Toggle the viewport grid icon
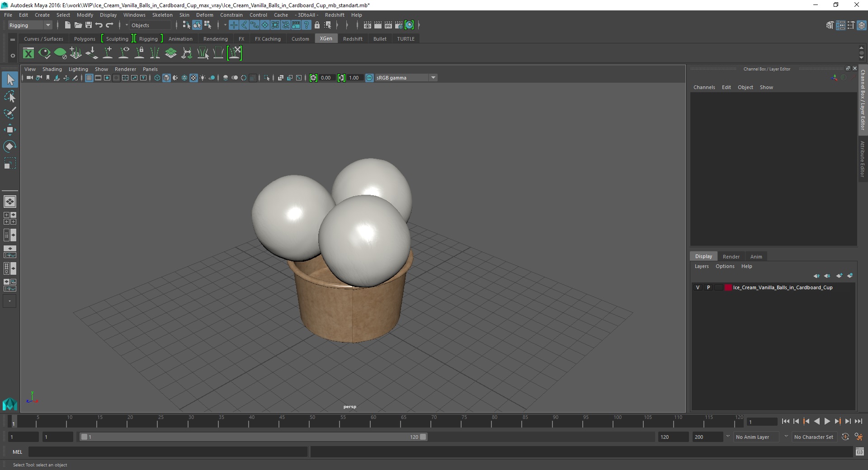 89,78
